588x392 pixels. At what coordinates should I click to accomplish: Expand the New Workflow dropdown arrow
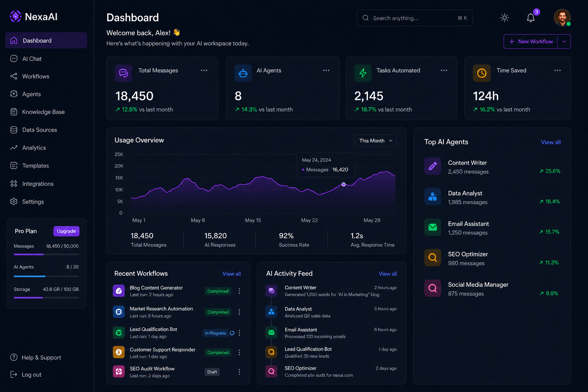[564, 41]
